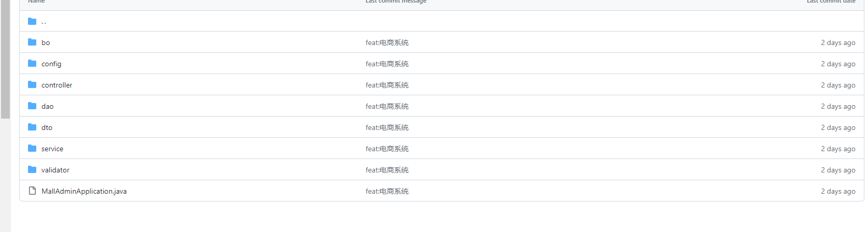
Task: Go up to the parent directory
Action: point(44,21)
